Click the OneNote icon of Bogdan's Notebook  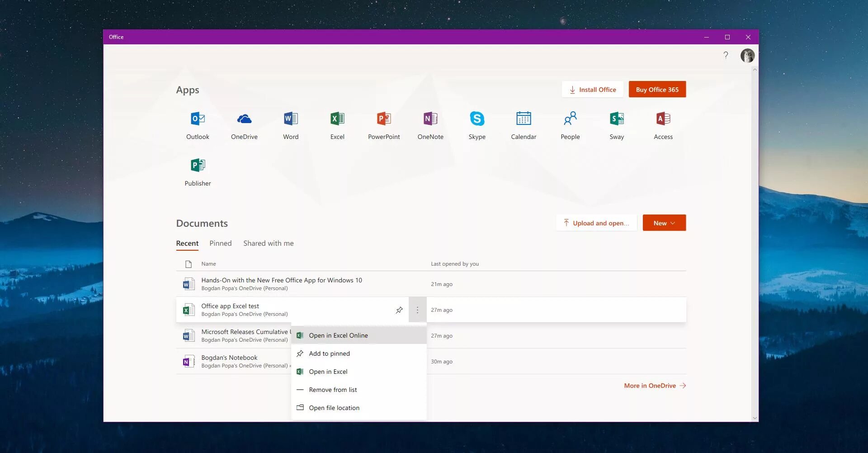click(x=189, y=362)
